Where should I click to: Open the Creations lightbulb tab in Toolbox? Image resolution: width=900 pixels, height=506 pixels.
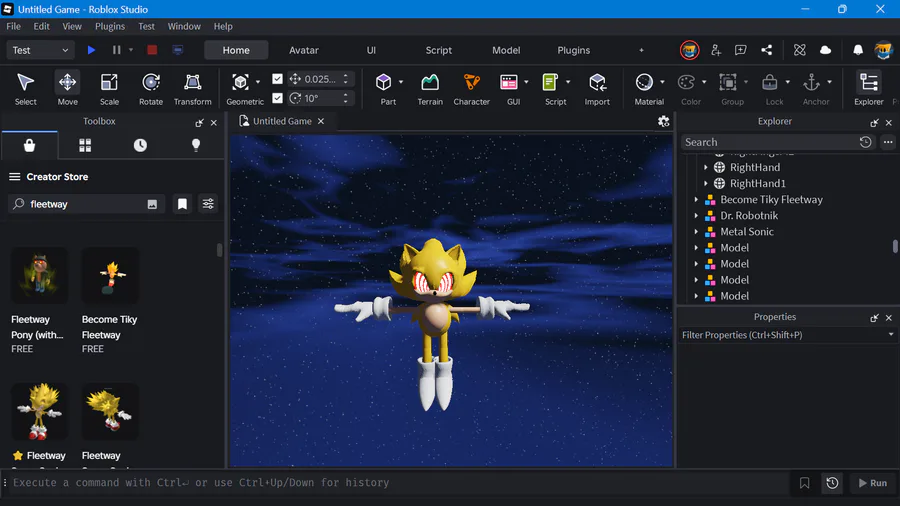(196, 145)
